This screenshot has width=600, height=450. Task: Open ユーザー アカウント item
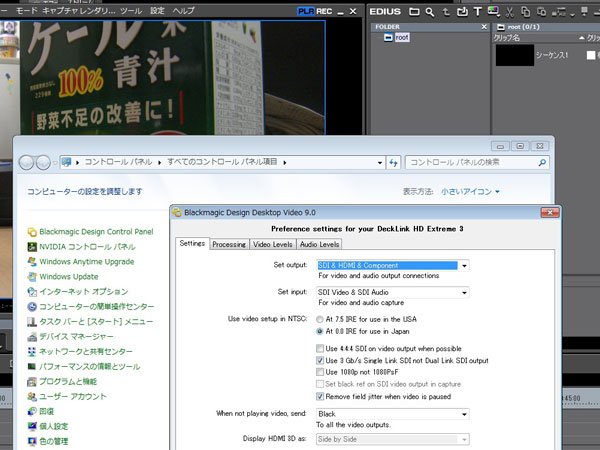click(x=67, y=396)
